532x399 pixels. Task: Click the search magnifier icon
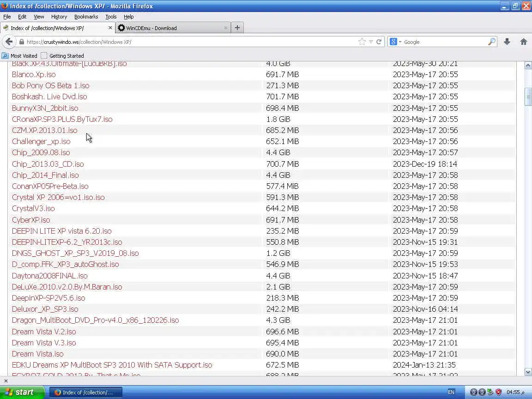tap(492, 42)
